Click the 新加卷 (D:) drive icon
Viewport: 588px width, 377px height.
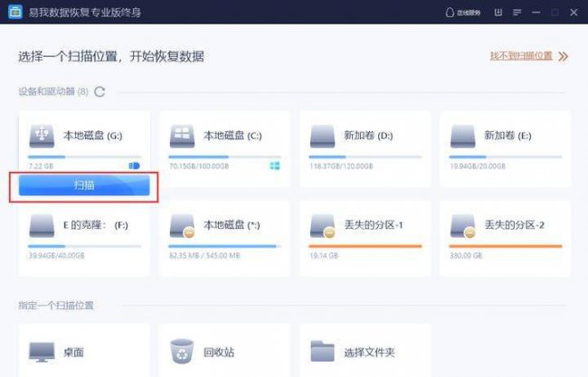[x=323, y=137]
